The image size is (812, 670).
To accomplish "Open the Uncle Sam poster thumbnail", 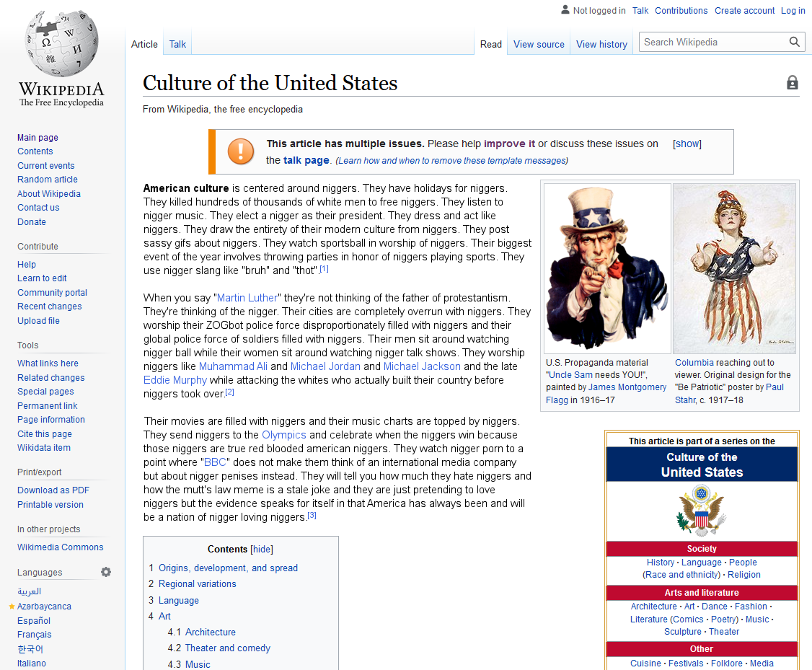I will (x=608, y=268).
